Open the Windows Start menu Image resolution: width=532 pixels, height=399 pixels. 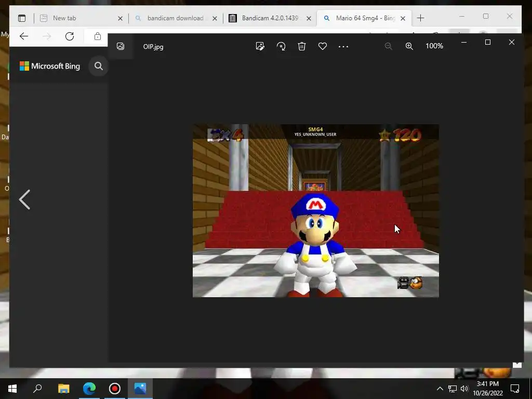pyautogui.click(x=12, y=389)
